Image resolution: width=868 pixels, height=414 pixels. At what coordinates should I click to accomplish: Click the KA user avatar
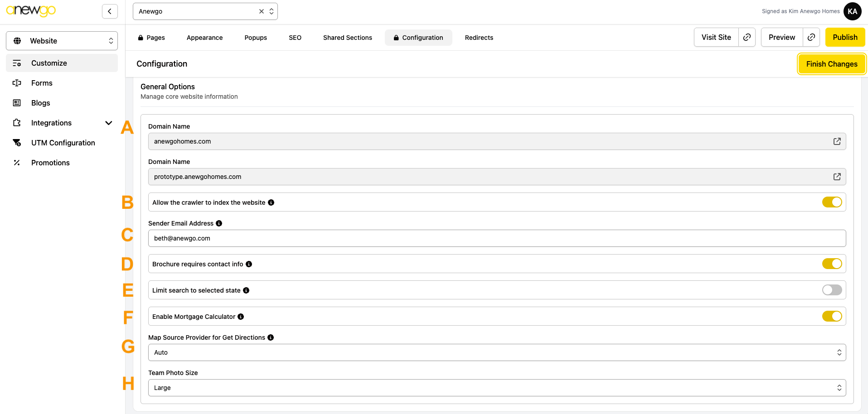pyautogui.click(x=852, y=11)
